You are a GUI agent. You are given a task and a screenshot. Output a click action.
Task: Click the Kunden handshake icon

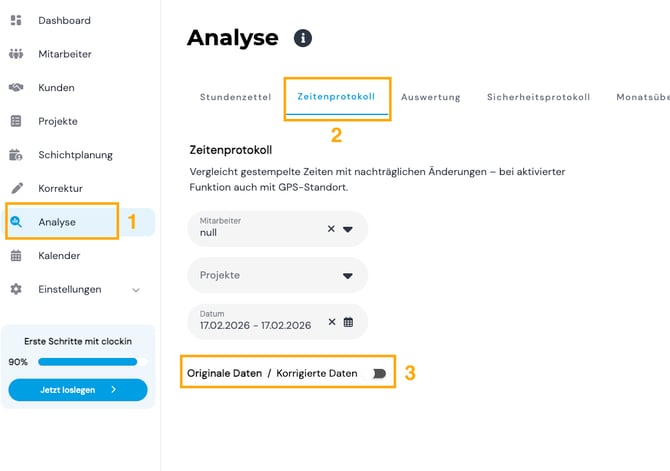click(x=16, y=88)
